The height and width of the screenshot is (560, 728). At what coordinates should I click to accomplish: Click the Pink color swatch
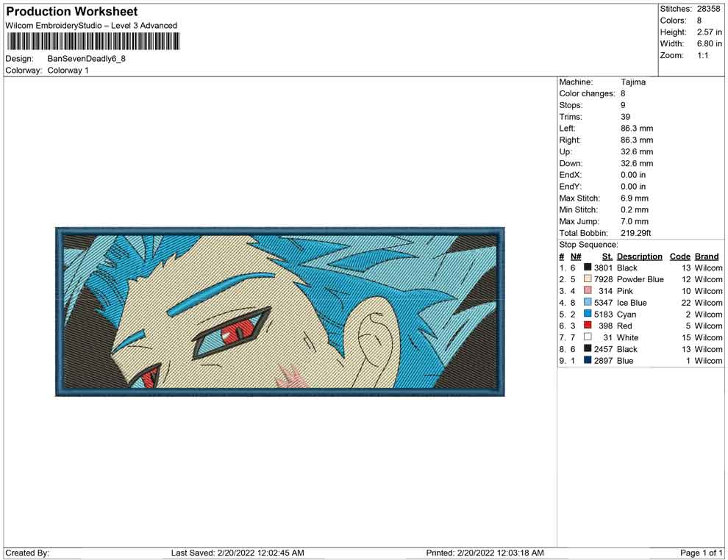click(x=588, y=290)
